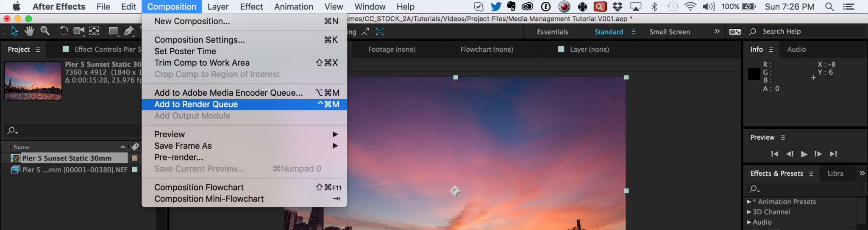Click the footage sequence icon of the NEF item
The height and width of the screenshot is (230, 868).
[x=16, y=169]
